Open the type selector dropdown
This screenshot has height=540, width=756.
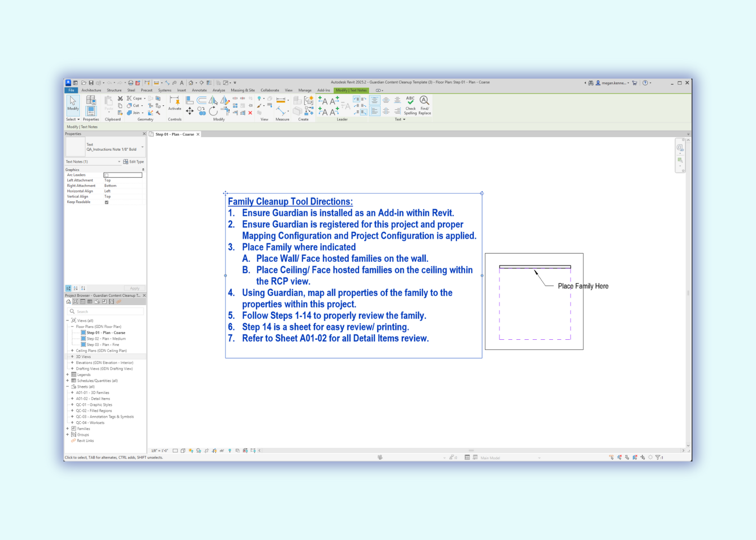pos(142,147)
